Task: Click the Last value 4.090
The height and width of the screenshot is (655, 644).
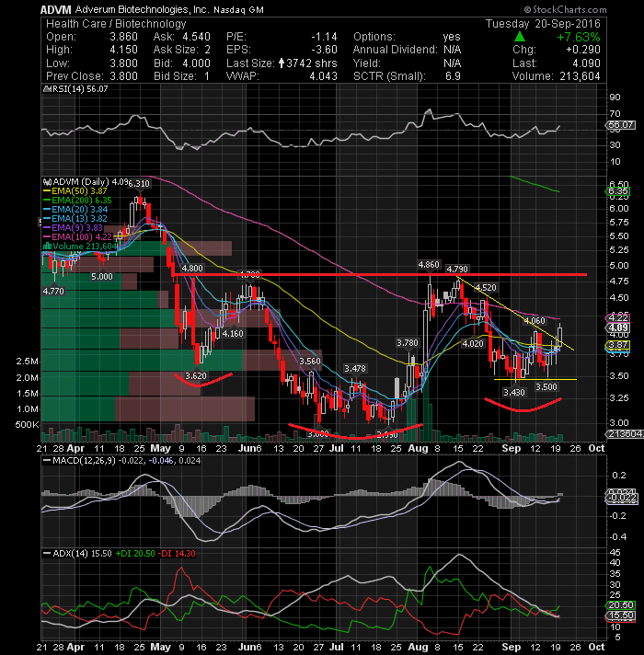Action: click(x=586, y=63)
